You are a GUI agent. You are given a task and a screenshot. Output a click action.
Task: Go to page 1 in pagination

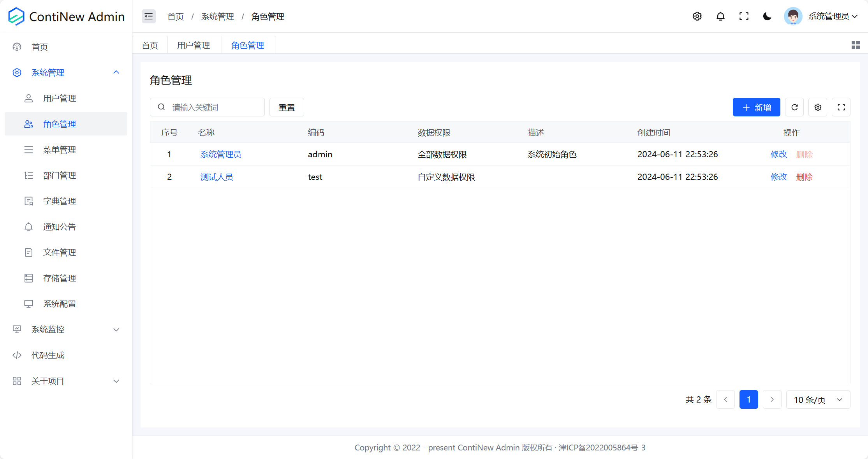748,399
